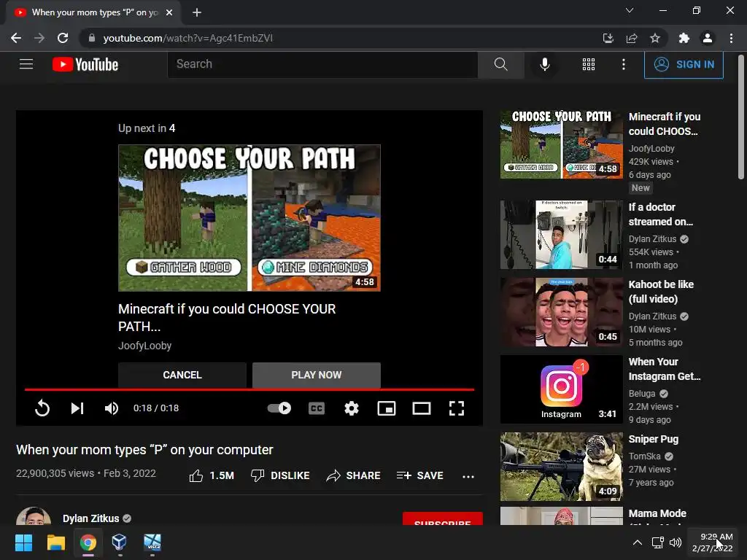Click TomSka channel name
The height and width of the screenshot is (560, 747).
(644, 456)
